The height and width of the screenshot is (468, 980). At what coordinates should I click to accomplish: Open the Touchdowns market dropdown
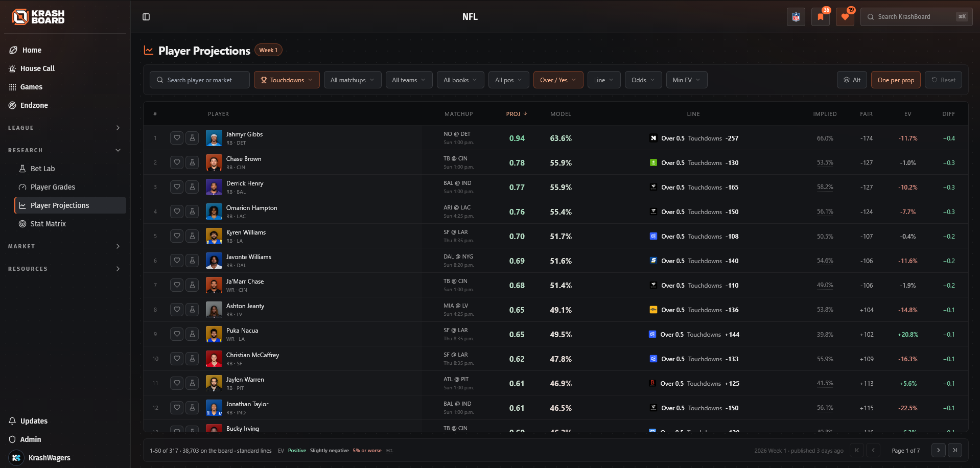[287, 80]
